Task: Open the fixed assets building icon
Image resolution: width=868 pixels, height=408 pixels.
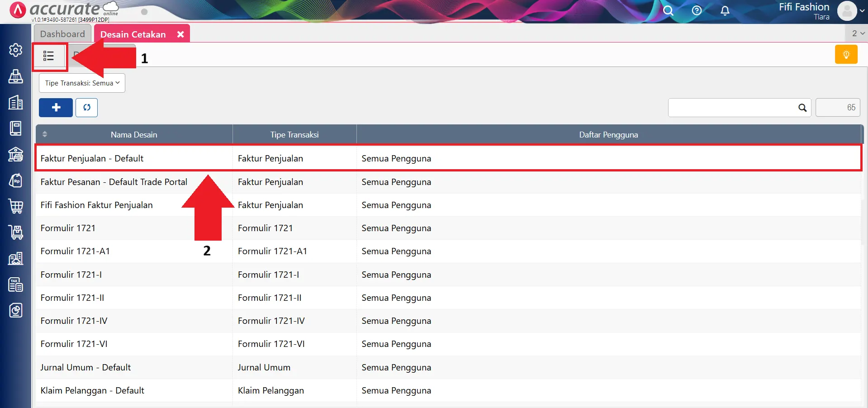Action: pos(16,258)
